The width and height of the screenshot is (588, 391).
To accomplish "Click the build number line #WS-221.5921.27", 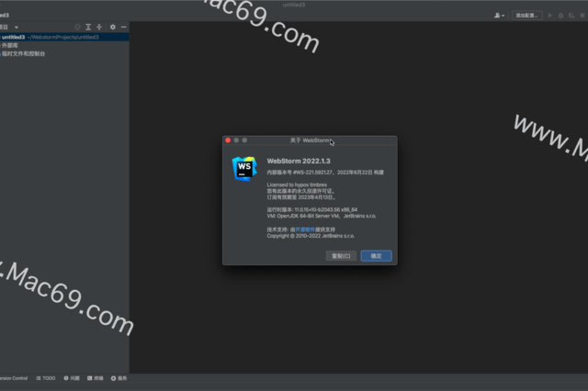I will coord(325,173).
